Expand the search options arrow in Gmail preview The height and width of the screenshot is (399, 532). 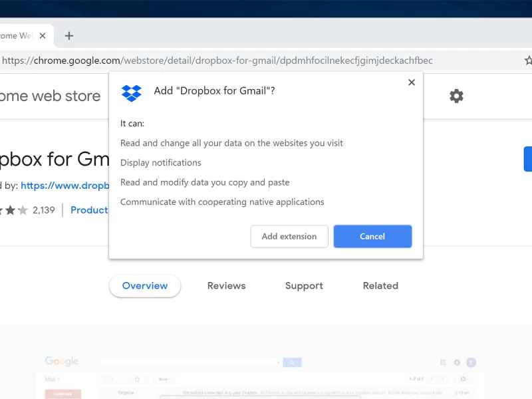click(x=279, y=361)
